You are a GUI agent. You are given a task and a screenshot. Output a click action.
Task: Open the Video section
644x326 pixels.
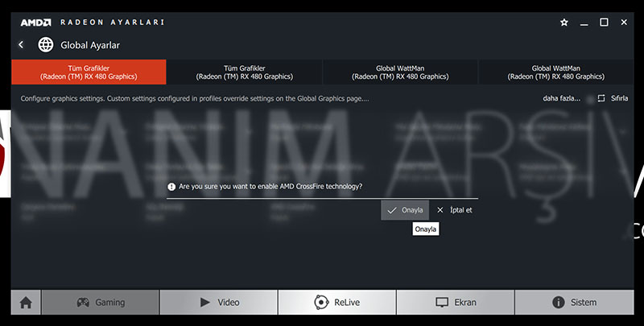[x=219, y=303]
